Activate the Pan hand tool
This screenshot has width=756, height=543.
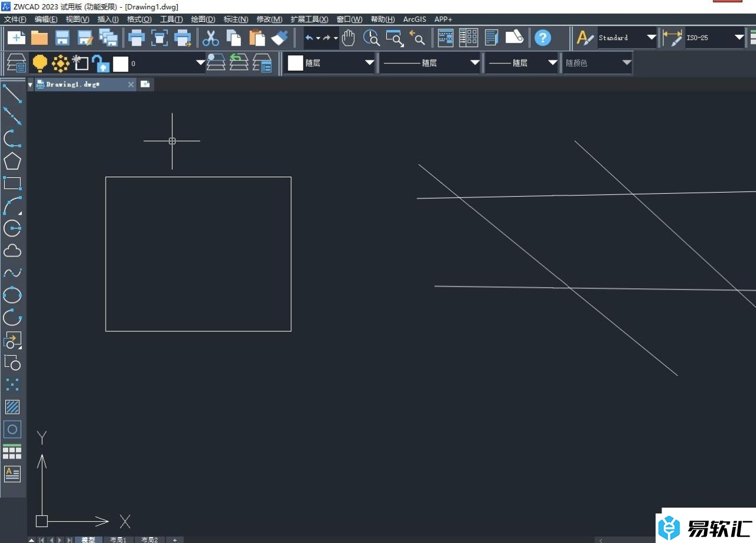[348, 38]
